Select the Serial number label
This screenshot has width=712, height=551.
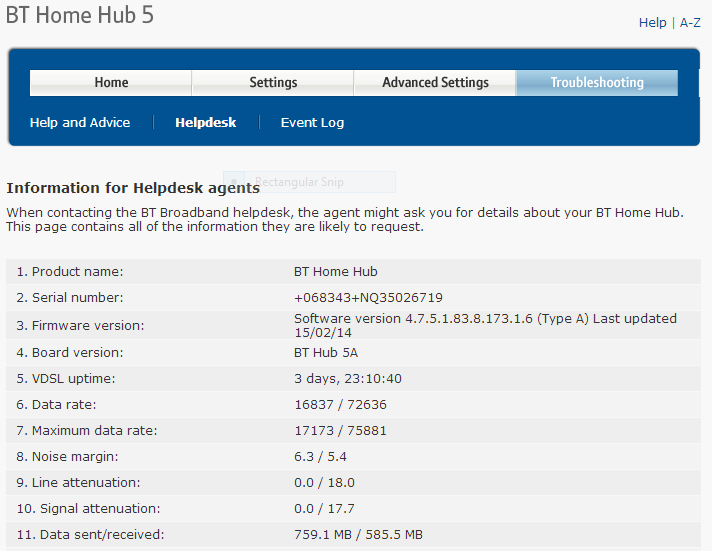click(70, 298)
